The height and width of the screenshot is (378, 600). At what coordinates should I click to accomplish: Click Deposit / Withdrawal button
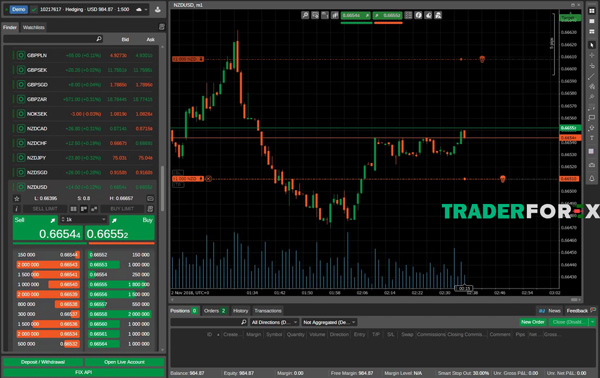pos(43,362)
